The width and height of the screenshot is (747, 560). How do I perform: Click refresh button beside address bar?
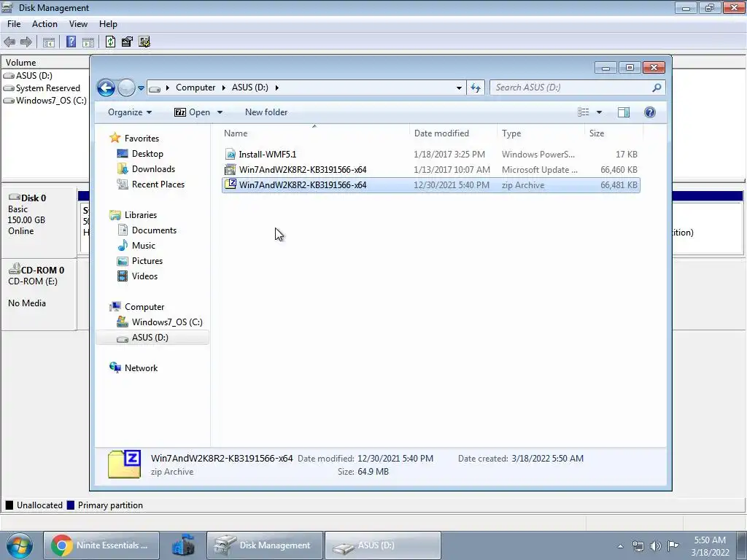[x=476, y=87]
